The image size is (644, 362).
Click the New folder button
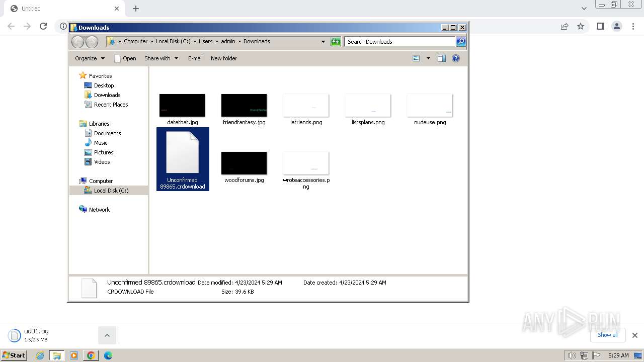point(224,58)
